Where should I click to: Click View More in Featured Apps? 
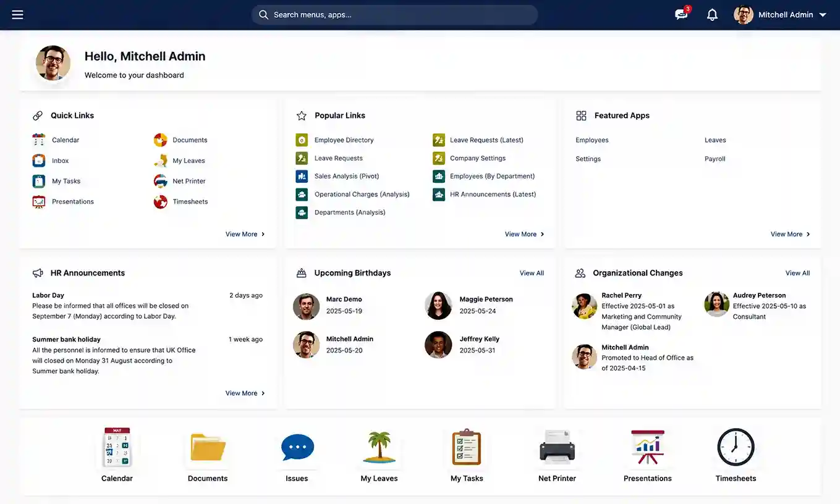coord(791,234)
